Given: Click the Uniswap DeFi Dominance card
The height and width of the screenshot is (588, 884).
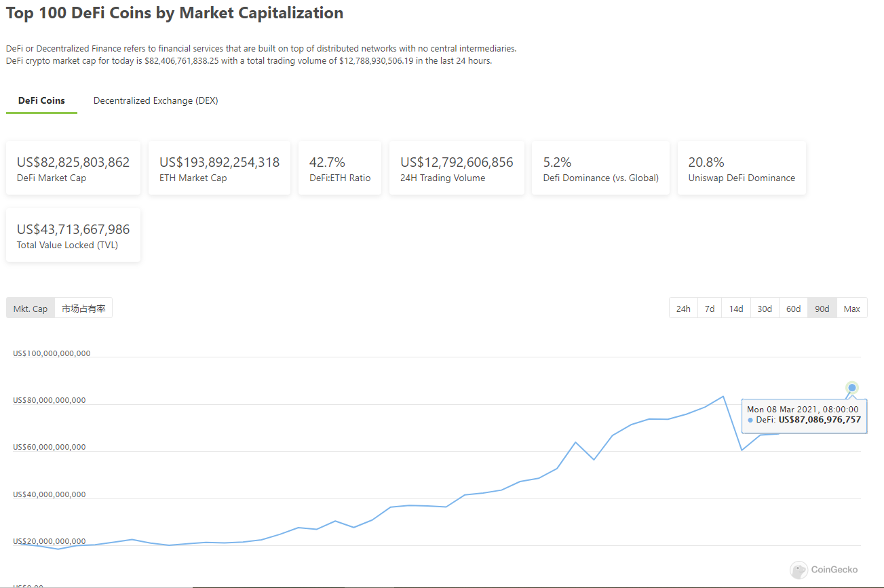Looking at the screenshot, I should [742, 168].
